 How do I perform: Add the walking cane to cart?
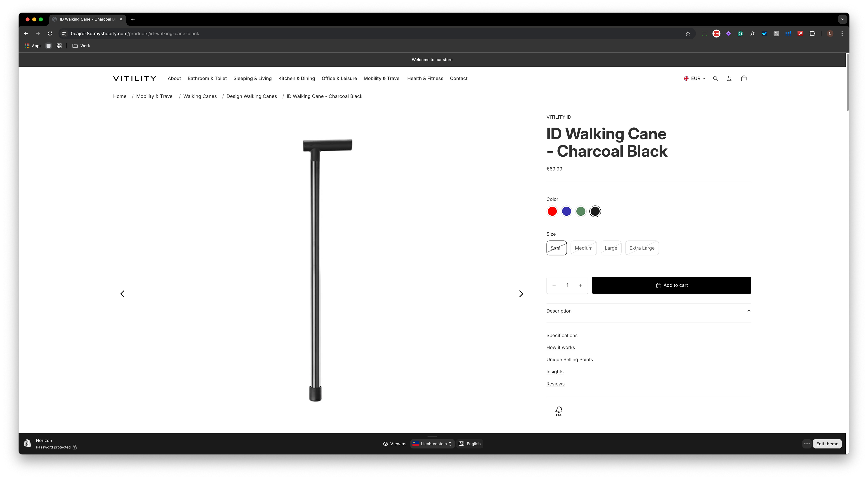point(671,285)
